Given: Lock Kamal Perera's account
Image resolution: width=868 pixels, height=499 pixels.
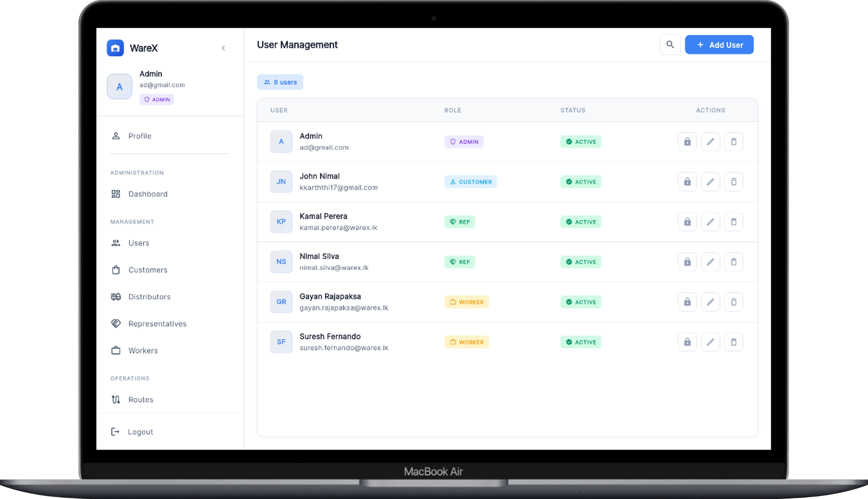Looking at the screenshot, I should tap(687, 222).
